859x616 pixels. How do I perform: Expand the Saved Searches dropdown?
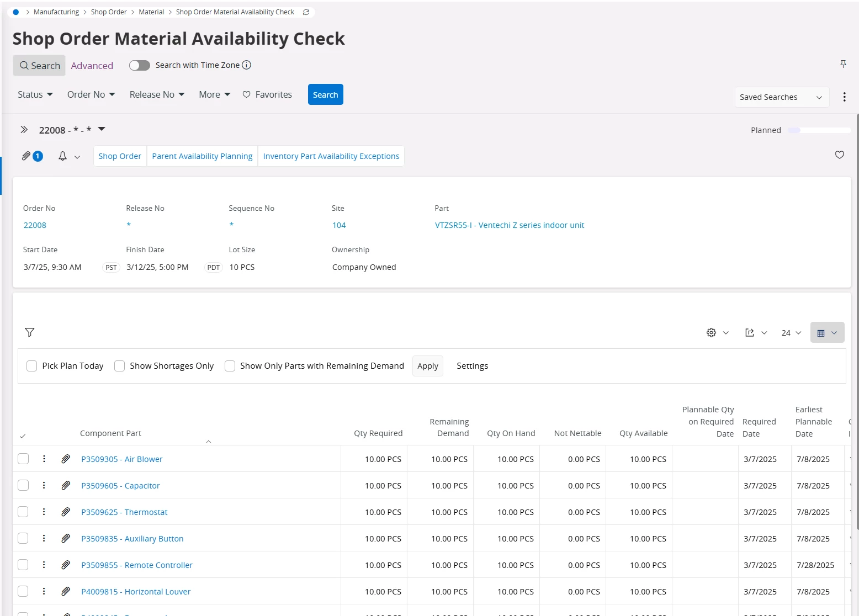[x=782, y=97]
